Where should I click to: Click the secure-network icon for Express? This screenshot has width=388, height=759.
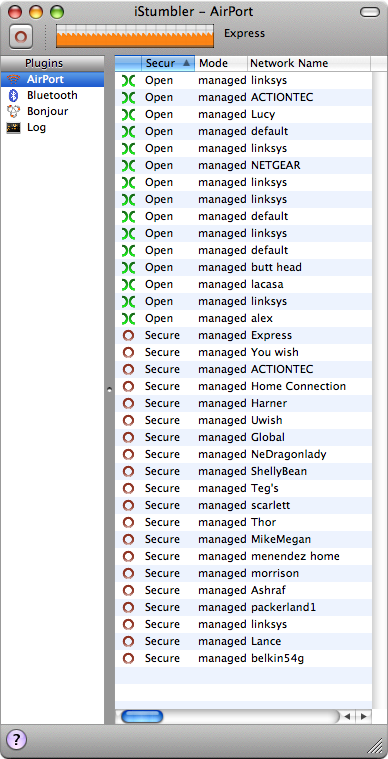click(x=128, y=335)
